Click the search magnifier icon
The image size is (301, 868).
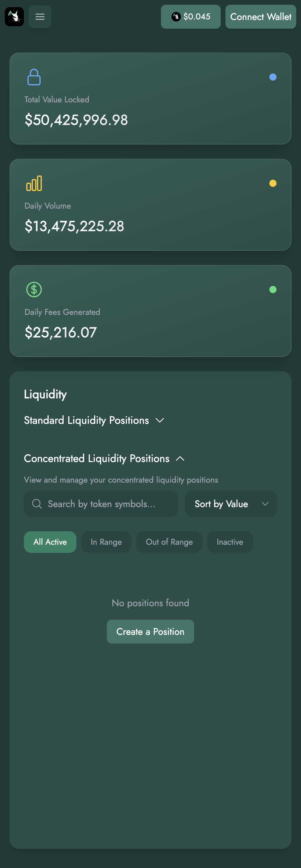tap(37, 504)
